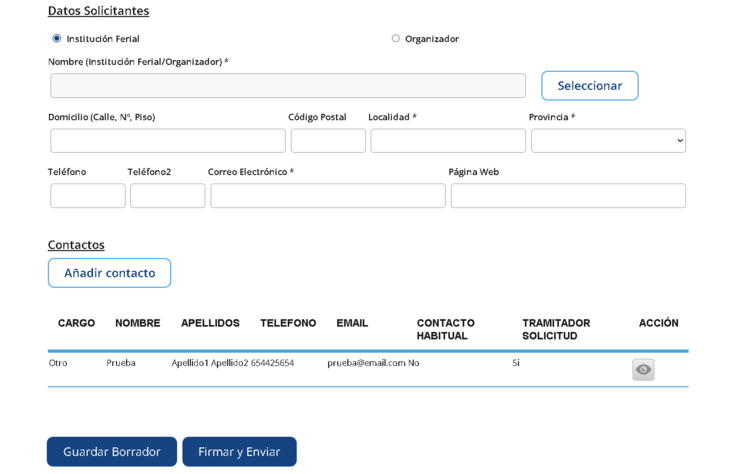Screen dimensions: 736x474
Task: Click the EMAIL column header
Action: [352, 323]
